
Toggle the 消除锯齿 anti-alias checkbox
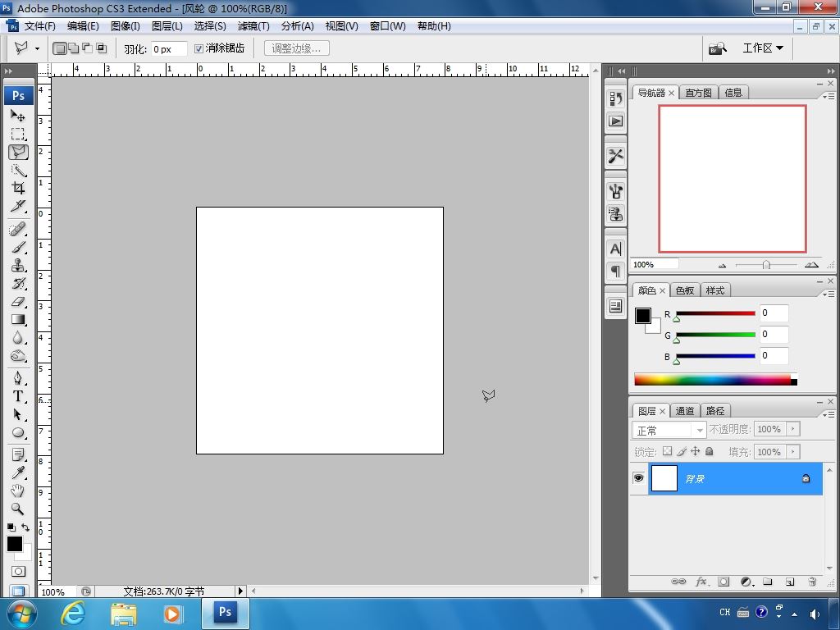coord(199,48)
